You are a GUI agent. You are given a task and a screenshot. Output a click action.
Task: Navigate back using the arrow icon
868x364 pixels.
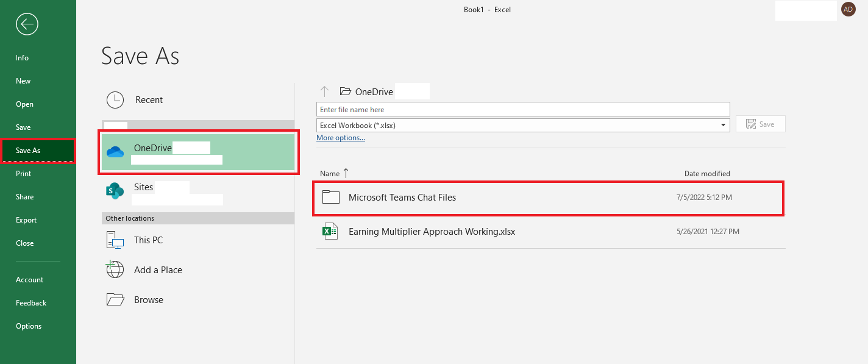26,24
